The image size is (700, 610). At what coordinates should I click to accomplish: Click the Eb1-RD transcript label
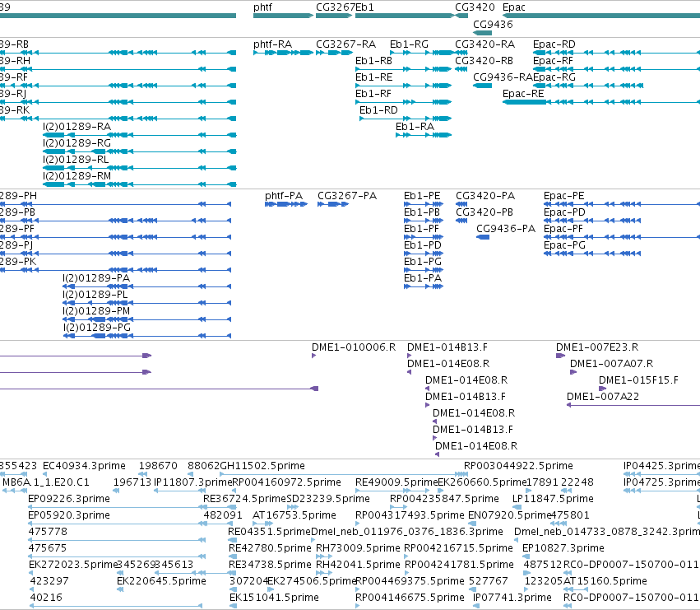click(378, 110)
